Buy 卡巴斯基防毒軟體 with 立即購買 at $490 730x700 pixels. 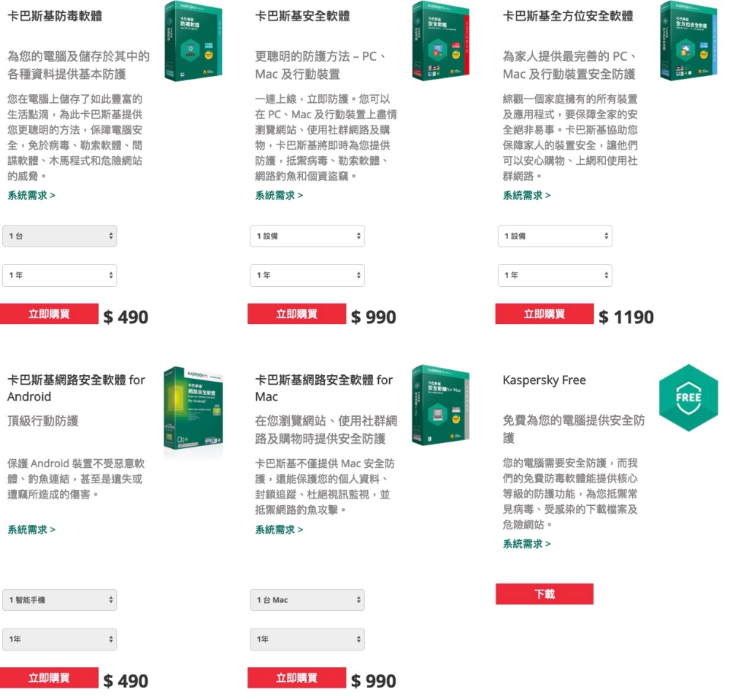point(49,314)
